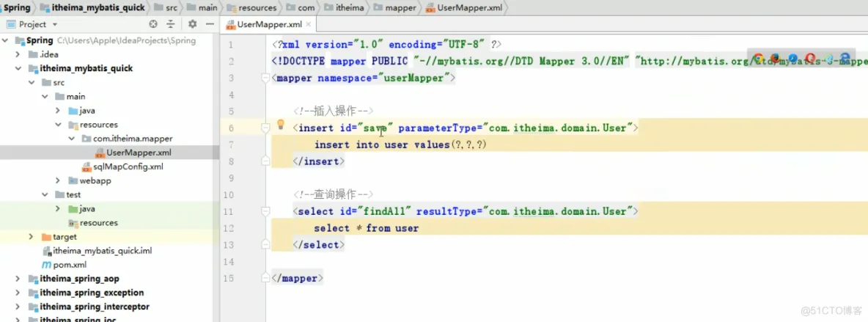868x322 pixels.
Task: Expand the .idea folder
Action: point(18,54)
